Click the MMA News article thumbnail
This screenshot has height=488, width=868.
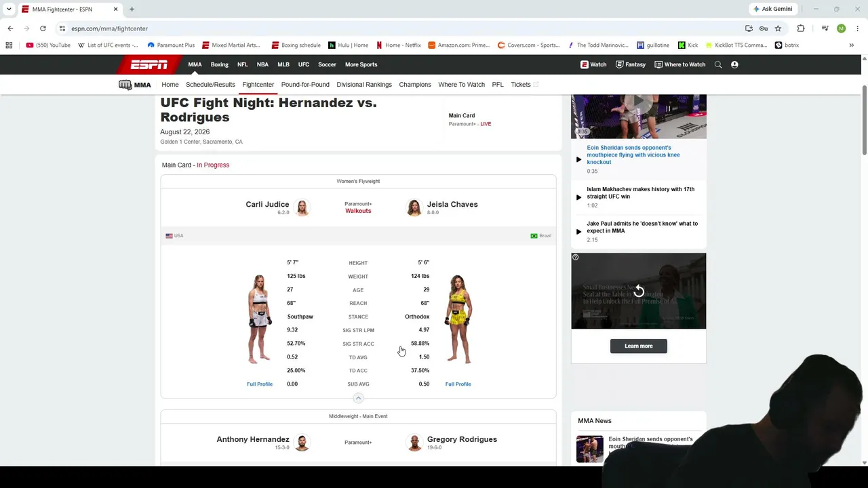(x=590, y=449)
